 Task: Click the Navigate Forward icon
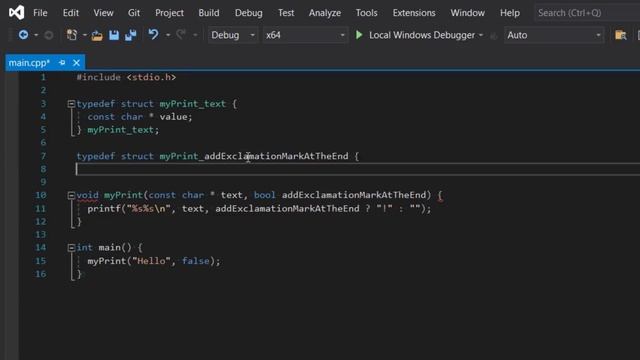49,35
